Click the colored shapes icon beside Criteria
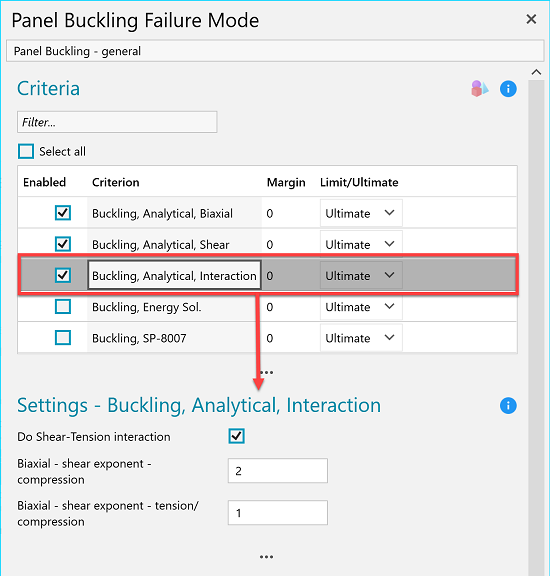550x576 pixels. click(x=479, y=89)
